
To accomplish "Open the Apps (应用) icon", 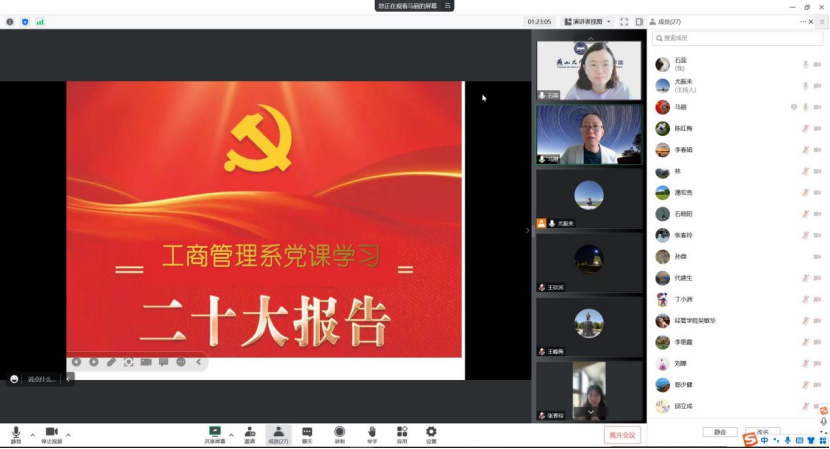I will tap(402, 433).
